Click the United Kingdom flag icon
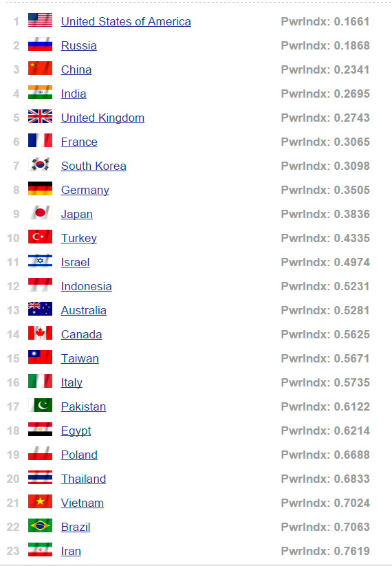 pos(40,116)
